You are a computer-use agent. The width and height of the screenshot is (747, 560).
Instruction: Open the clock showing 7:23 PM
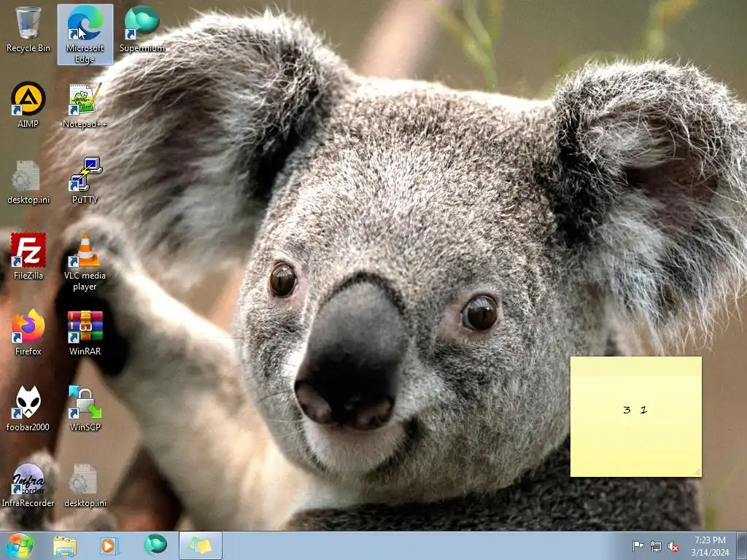click(x=710, y=546)
